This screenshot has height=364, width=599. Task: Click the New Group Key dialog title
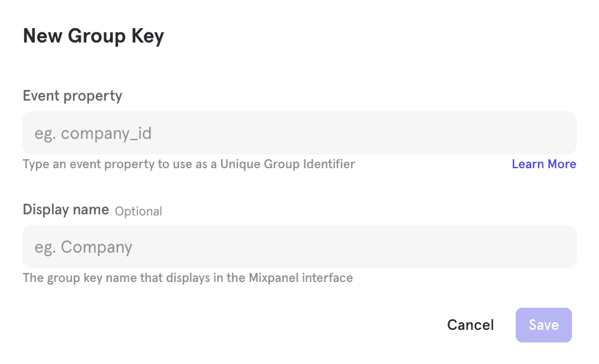[x=93, y=37]
